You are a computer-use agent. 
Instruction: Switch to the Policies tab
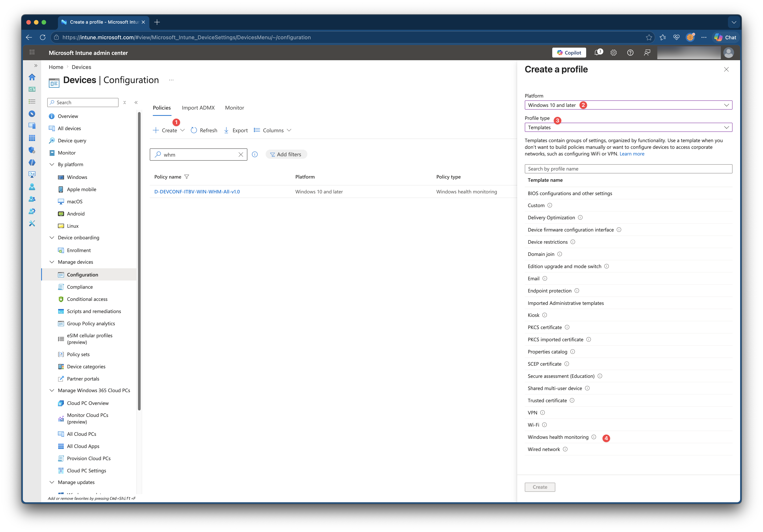tap(162, 108)
